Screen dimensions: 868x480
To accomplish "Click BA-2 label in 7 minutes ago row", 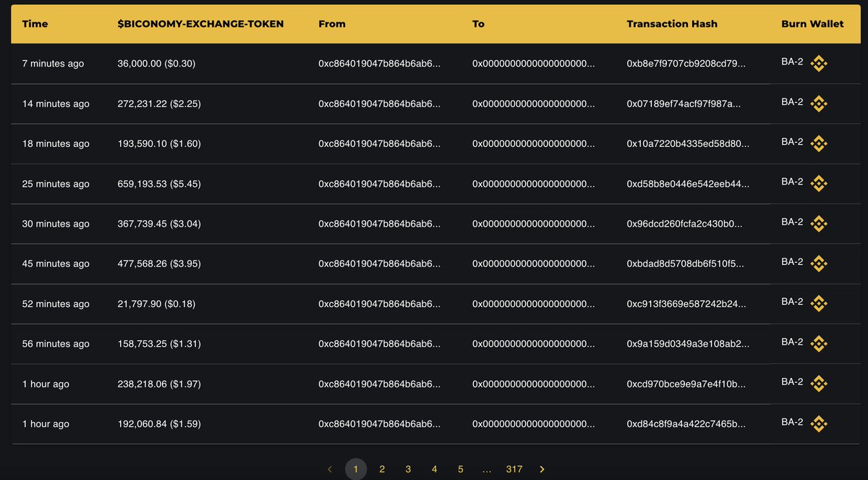I will coord(792,62).
